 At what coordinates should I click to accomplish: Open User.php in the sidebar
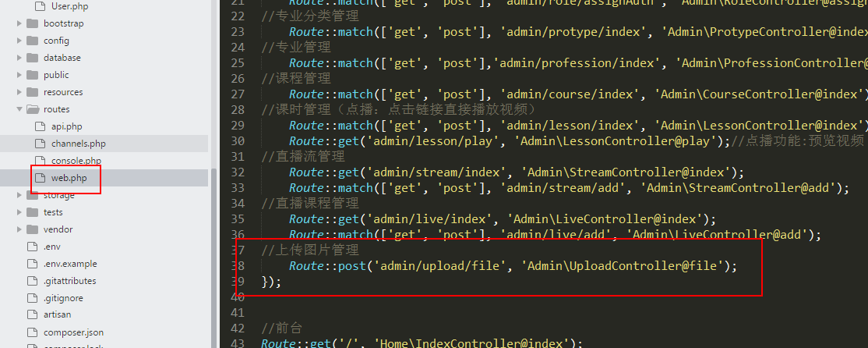70,6
